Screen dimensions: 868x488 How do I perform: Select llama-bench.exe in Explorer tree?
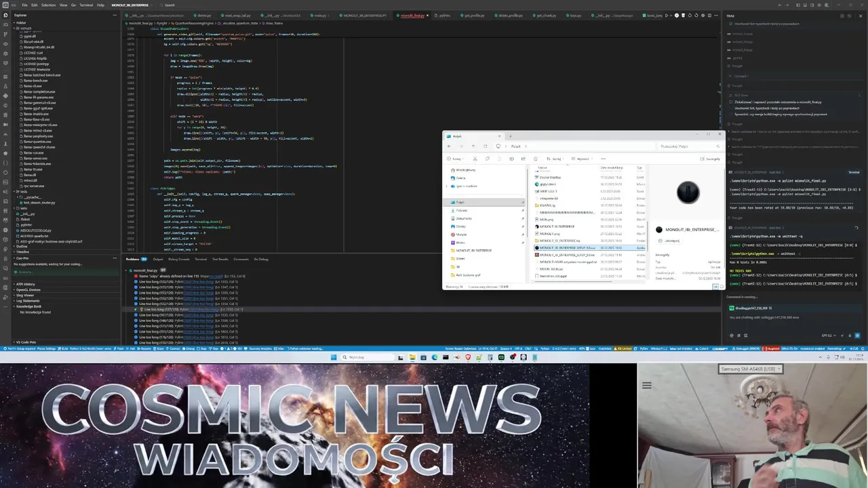point(35,81)
